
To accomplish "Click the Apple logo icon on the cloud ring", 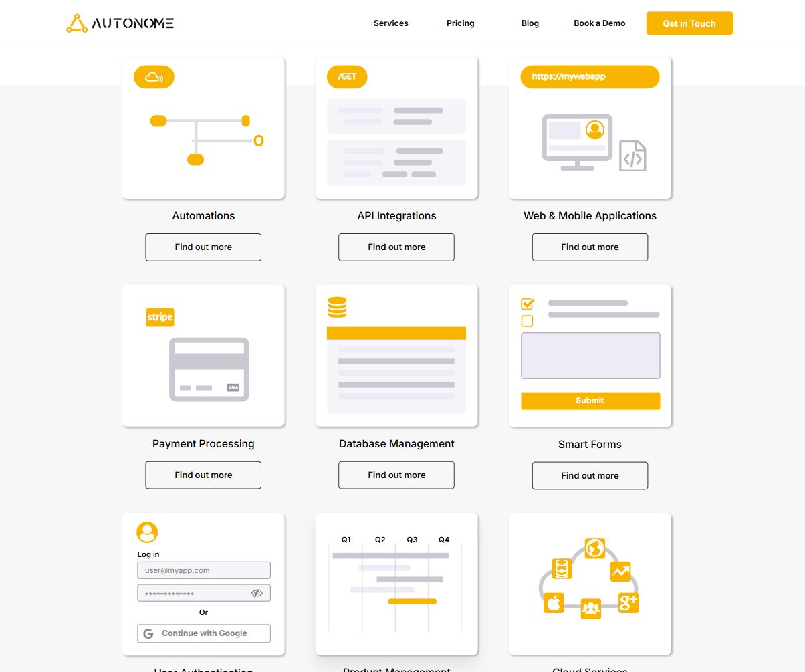I will tap(554, 602).
